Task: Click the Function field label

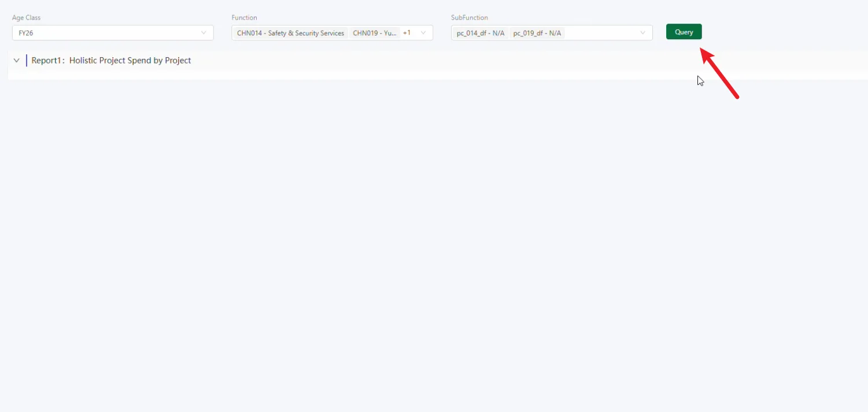Action: 244,18
